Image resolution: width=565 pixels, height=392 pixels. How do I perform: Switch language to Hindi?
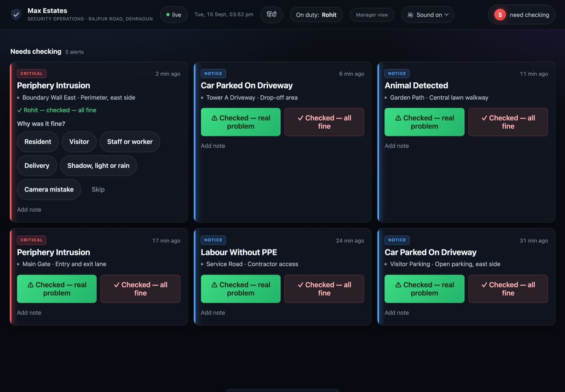click(x=272, y=15)
